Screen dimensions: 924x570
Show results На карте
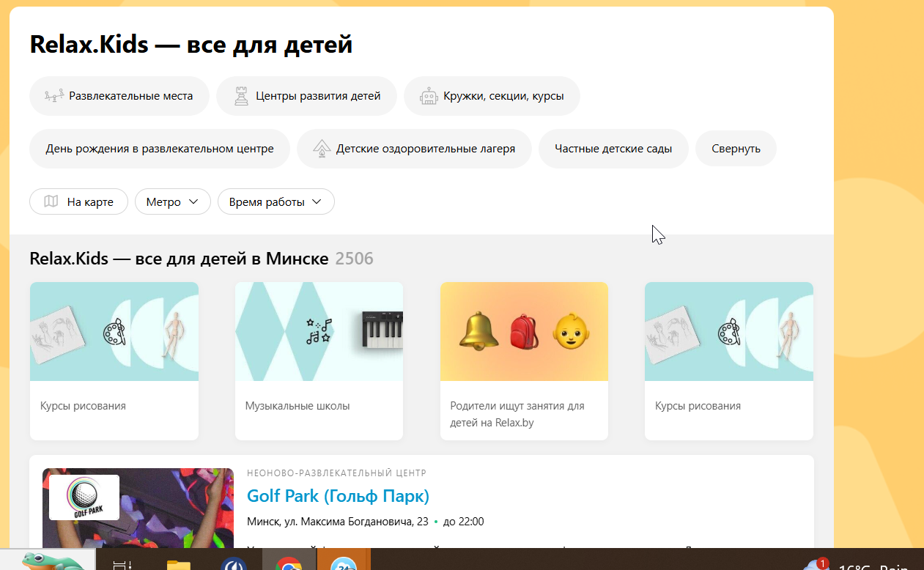(x=78, y=201)
